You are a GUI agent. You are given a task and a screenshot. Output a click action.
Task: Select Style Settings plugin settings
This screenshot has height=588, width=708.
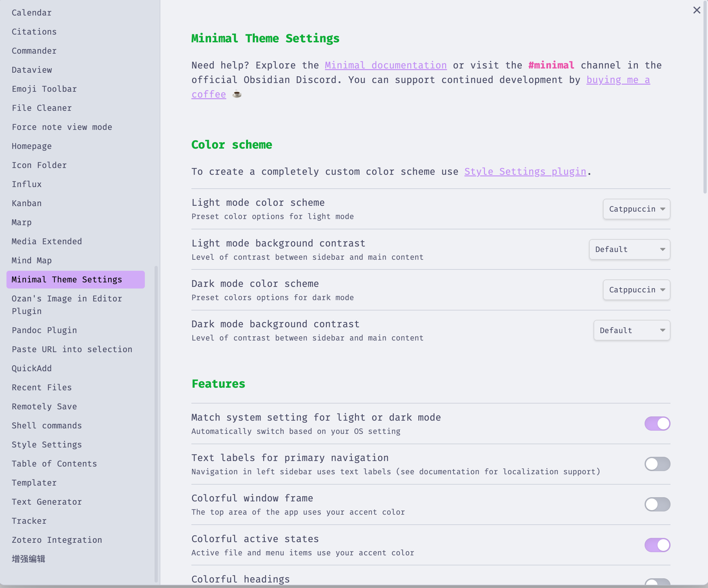point(47,444)
